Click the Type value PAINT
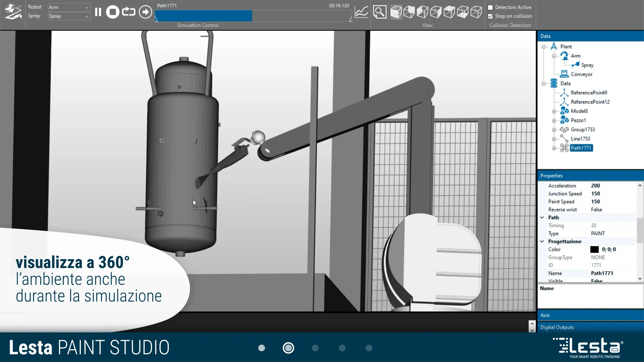 tap(598, 233)
